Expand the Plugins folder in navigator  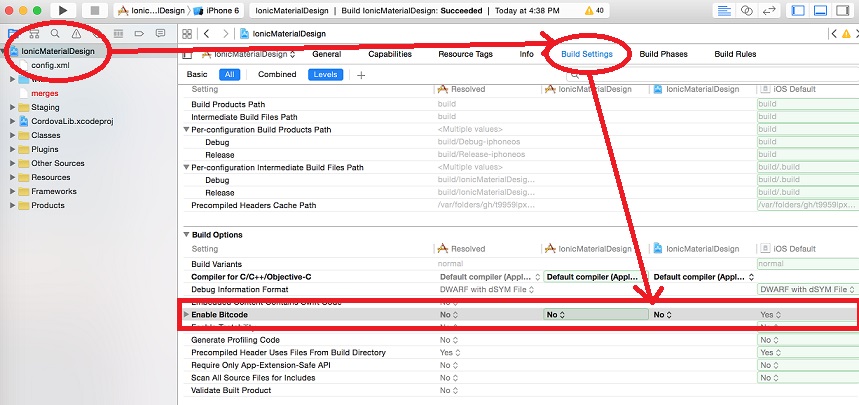click(12, 149)
